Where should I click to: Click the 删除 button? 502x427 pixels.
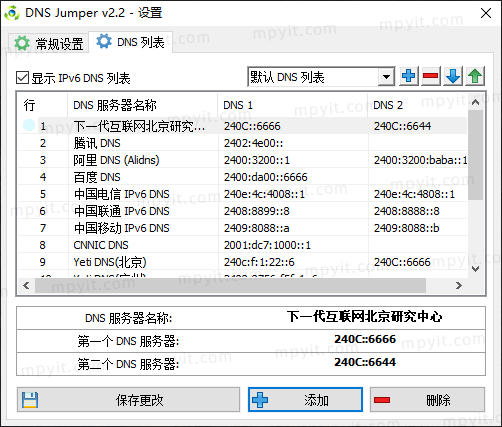[x=427, y=400]
